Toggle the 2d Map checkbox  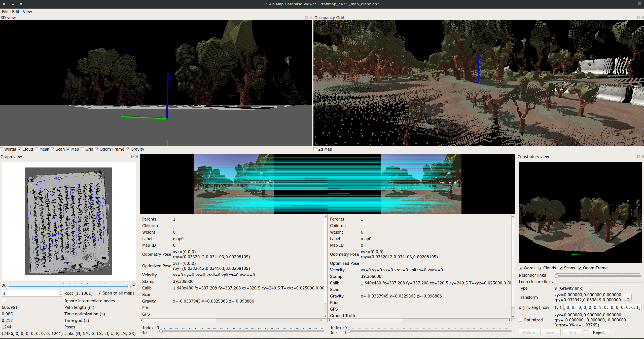[315, 149]
